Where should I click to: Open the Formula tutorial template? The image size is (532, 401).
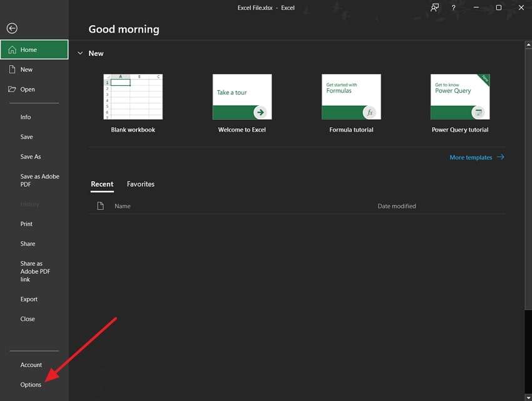coord(351,96)
